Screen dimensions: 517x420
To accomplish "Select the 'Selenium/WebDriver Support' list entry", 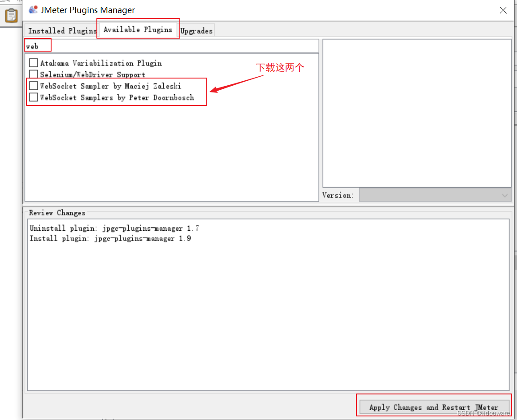I will (93, 74).
